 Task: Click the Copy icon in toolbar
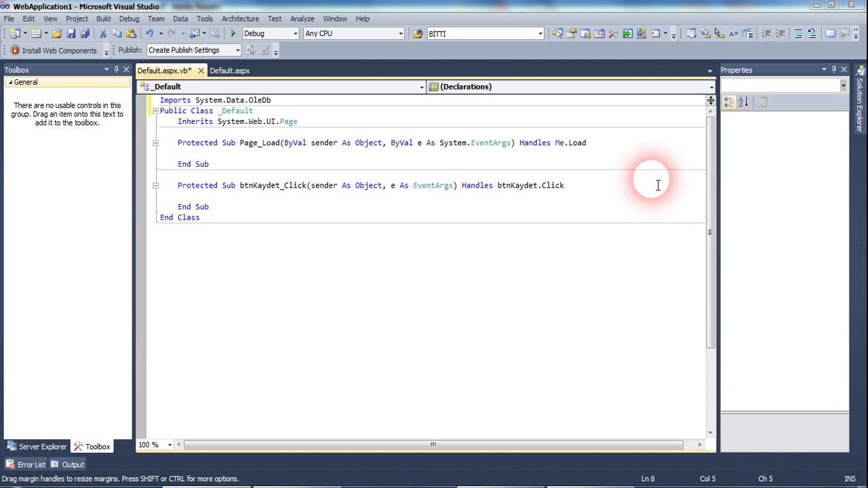[117, 33]
